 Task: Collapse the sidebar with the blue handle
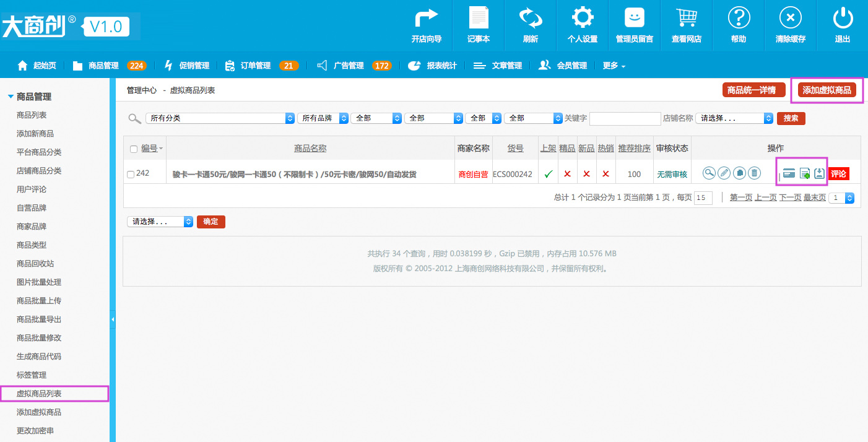(x=113, y=319)
